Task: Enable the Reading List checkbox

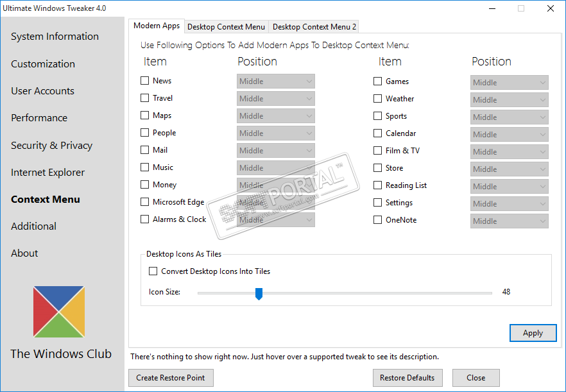Action: pyautogui.click(x=377, y=185)
